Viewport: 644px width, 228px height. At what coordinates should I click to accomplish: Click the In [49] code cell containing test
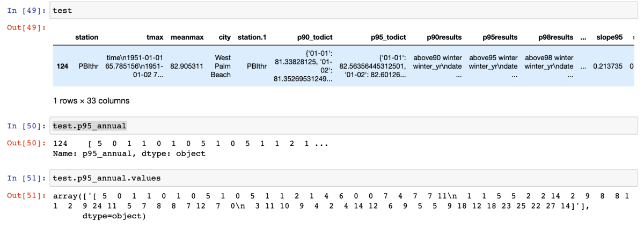[x=343, y=11]
